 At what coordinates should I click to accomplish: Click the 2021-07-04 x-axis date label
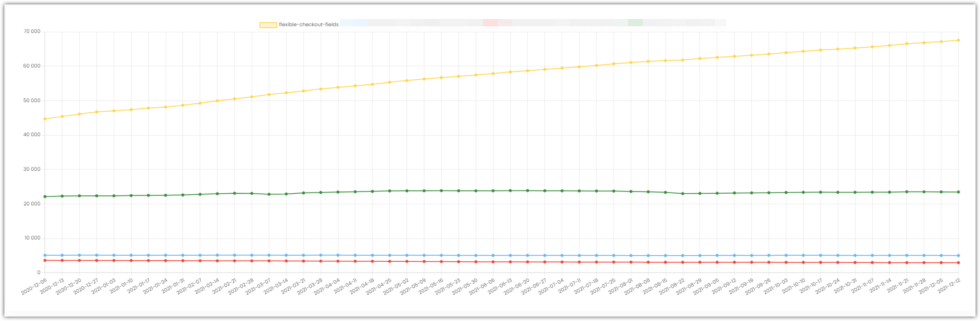pos(552,286)
